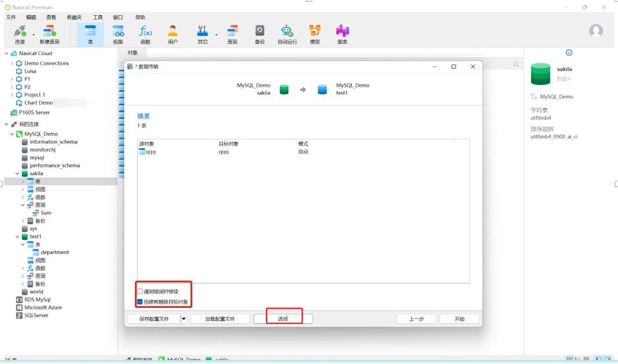
Task: Open 新建查询 (New Query) from toolbar
Action: (x=49, y=34)
